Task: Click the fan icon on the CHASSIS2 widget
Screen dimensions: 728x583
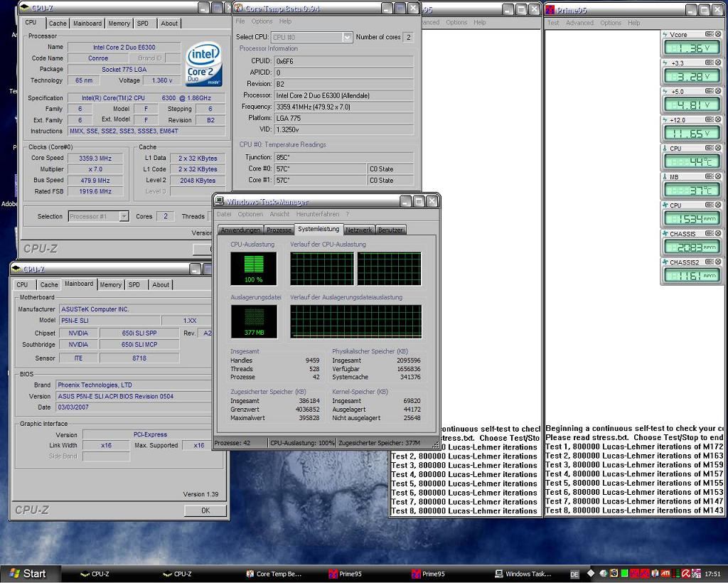Action: tap(665, 262)
